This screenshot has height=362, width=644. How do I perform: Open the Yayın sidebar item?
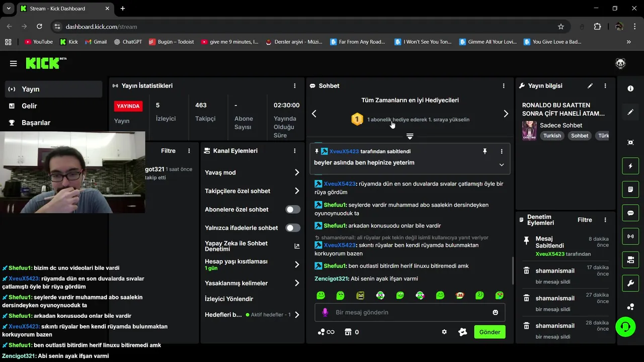54,89
